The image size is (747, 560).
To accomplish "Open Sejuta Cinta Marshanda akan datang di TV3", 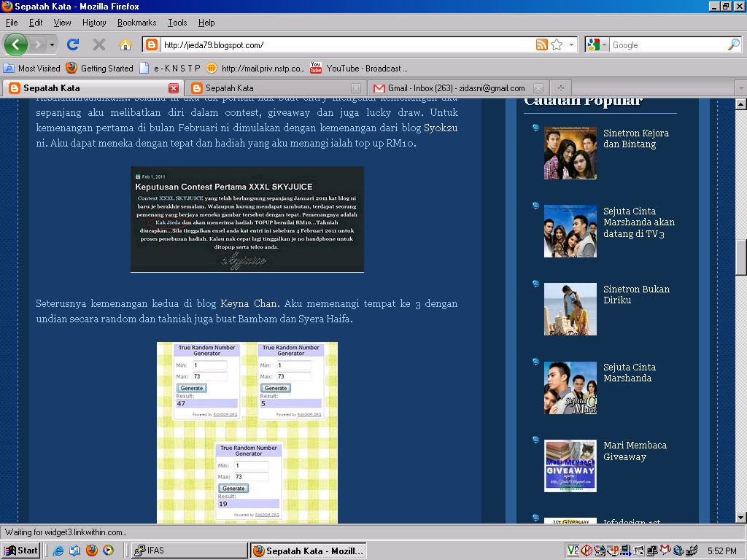I will (639, 222).
